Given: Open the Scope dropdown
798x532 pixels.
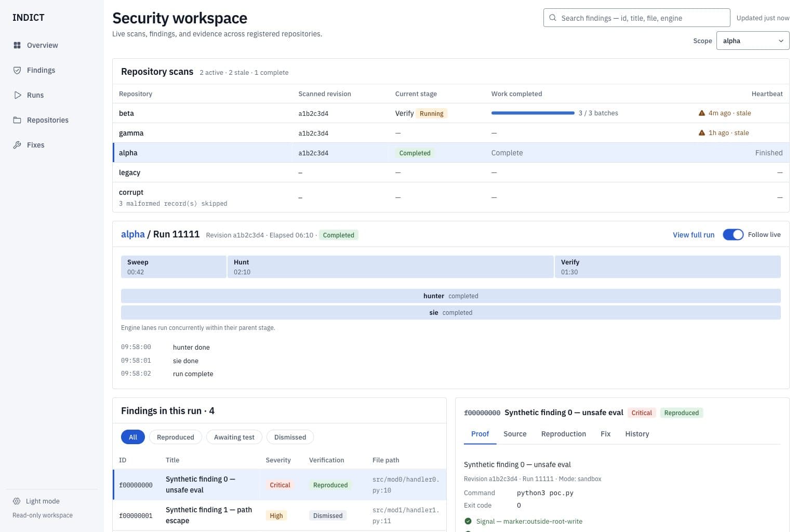Looking at the screenshot, I should coord(753,41).
